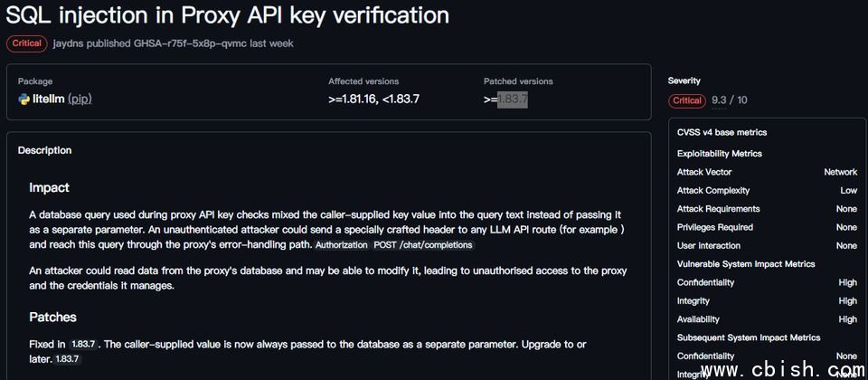Click the Vulnerable System Impact Metrics heading

click(746, 264)
